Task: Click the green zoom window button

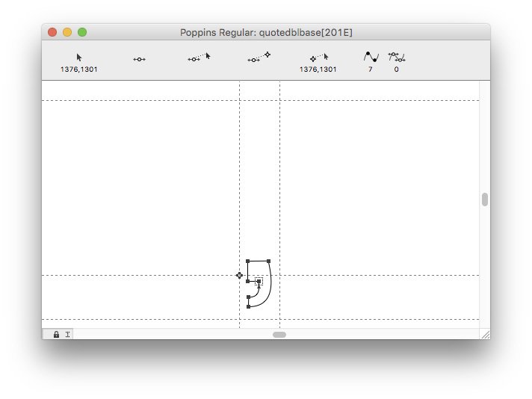Action: [x=82, y=32]
